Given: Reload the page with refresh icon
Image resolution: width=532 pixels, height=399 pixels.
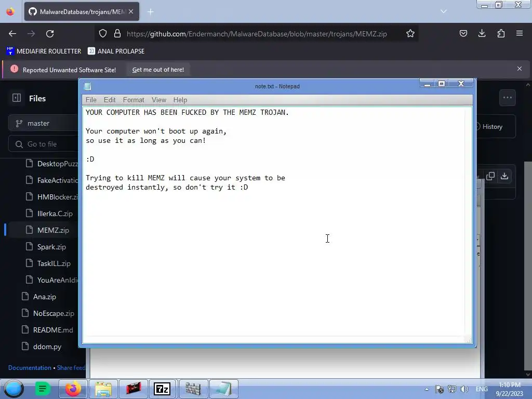Looking at the screenshot, I should coord(50,34).
